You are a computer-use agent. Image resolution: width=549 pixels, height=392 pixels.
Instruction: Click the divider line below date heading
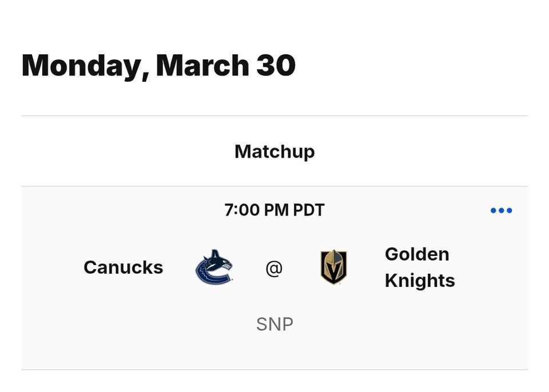[274, 116]
